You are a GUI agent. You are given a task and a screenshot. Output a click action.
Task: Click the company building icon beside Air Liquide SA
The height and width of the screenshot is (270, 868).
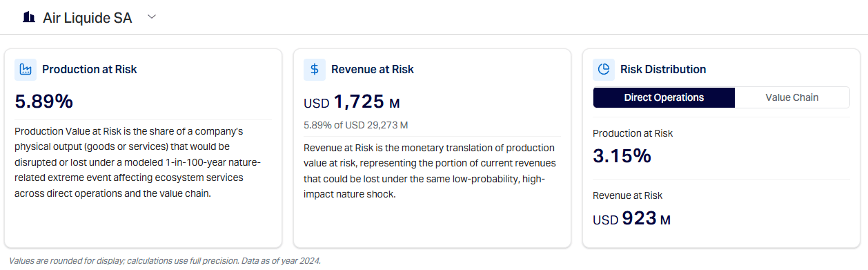(29, 18)
